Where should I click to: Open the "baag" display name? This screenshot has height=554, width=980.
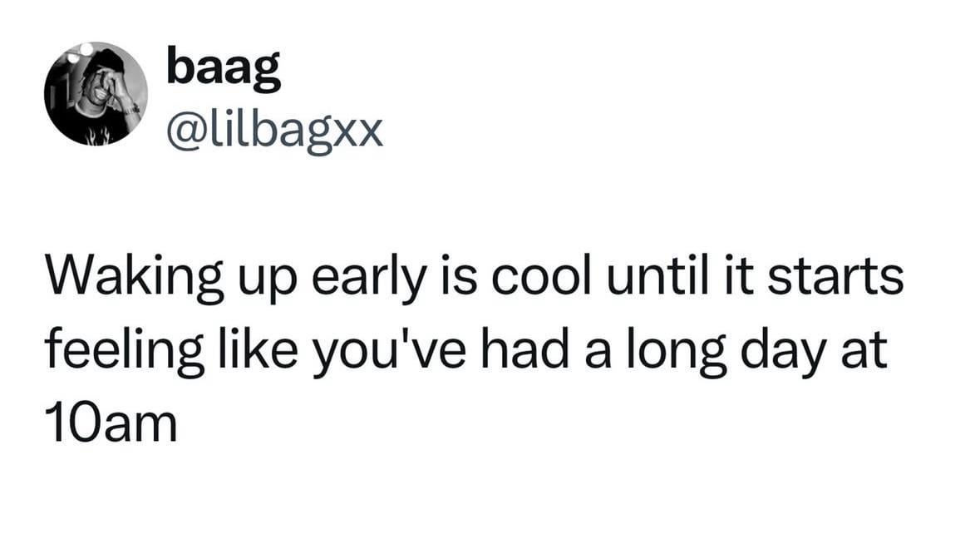pyautogui.click(x=223, y=70)
